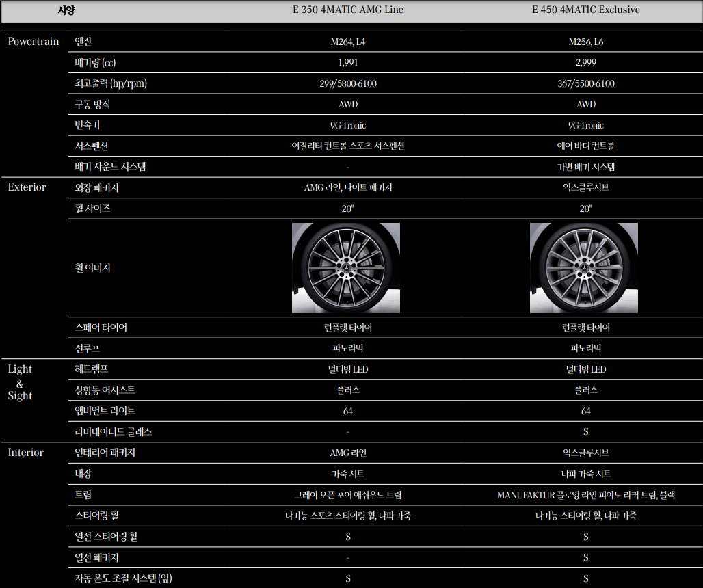The height and width of the screenshot is (588, 703).
Task: Select 에어 바디 컨트롤 value
Action: (x=585, y=146)
